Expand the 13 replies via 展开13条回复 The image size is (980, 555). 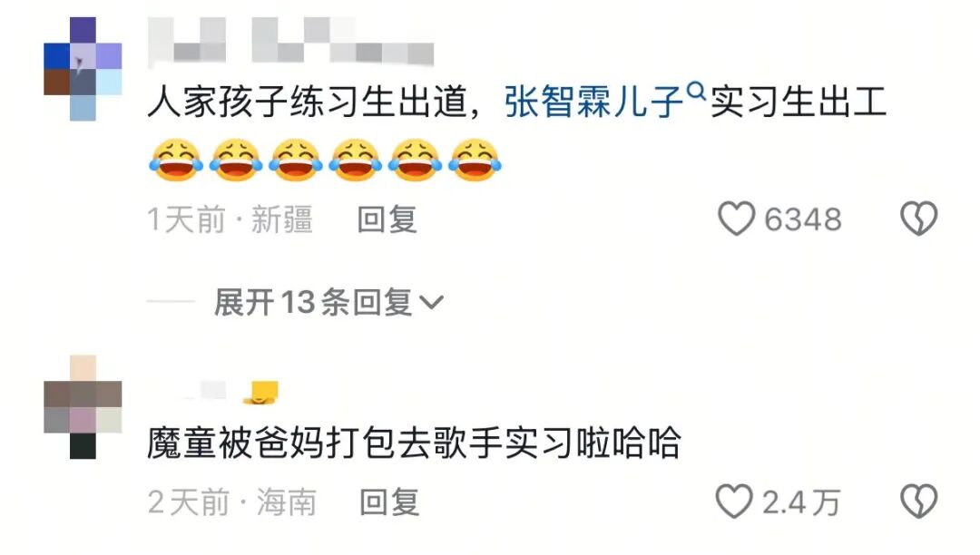328,302
